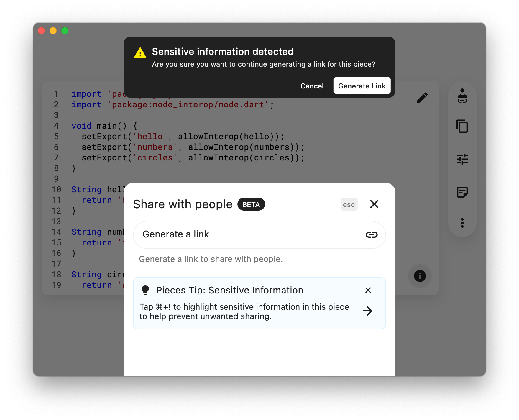The width and height of the screenshot is (519, 420).
Task: Click 'Generate a link to share with people.' text
Action: point(211,259)
